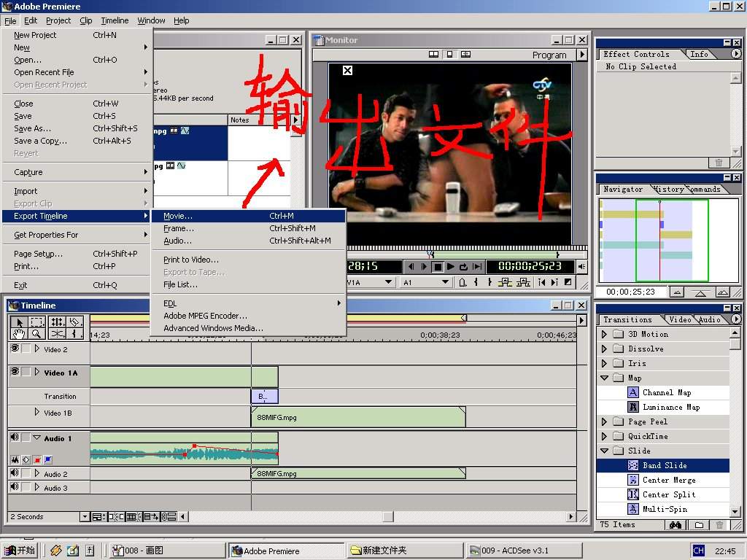Image resolution: width=747 pixels, height=560 pixels.
Task: Expand the 3D Motion transitions folder
Action: click(604, 334)
